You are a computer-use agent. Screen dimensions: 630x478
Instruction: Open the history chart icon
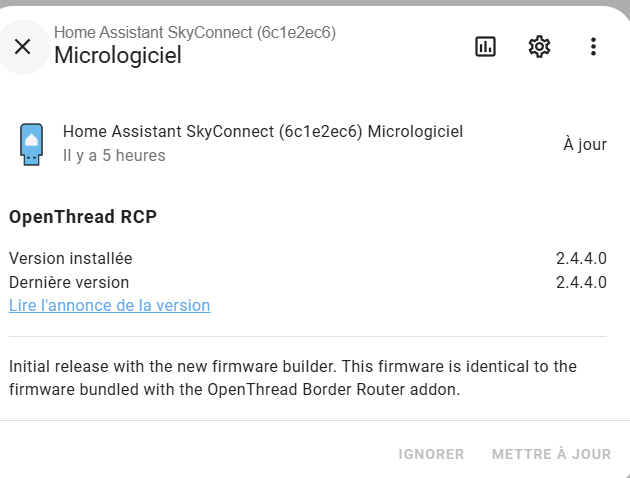click(485, 47)
